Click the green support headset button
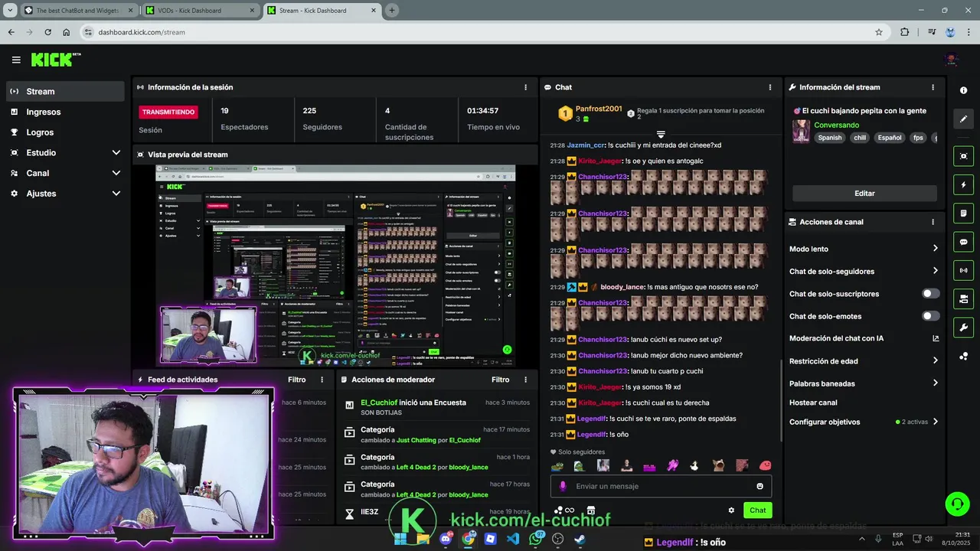This screenshot has width=980, height=551. 957,504
